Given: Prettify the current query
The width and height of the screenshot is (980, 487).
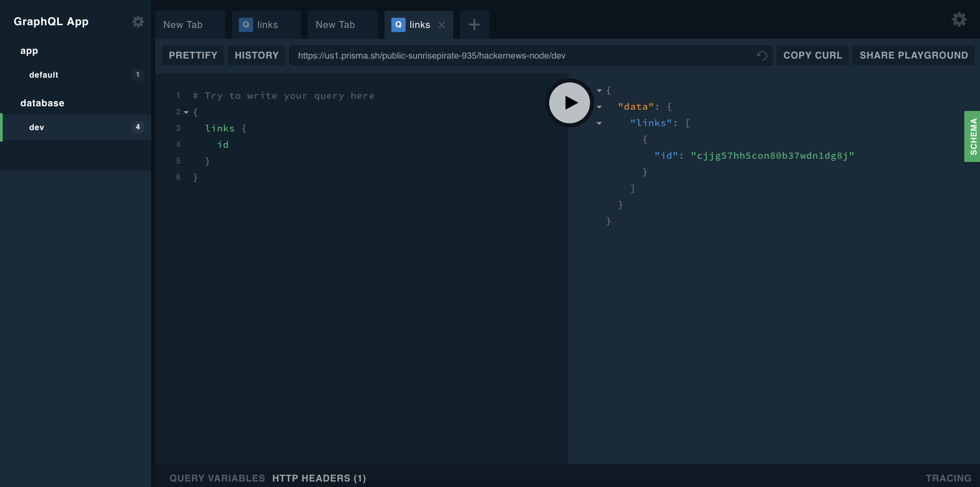Looking at the screenshot, I should pos(193,55).
